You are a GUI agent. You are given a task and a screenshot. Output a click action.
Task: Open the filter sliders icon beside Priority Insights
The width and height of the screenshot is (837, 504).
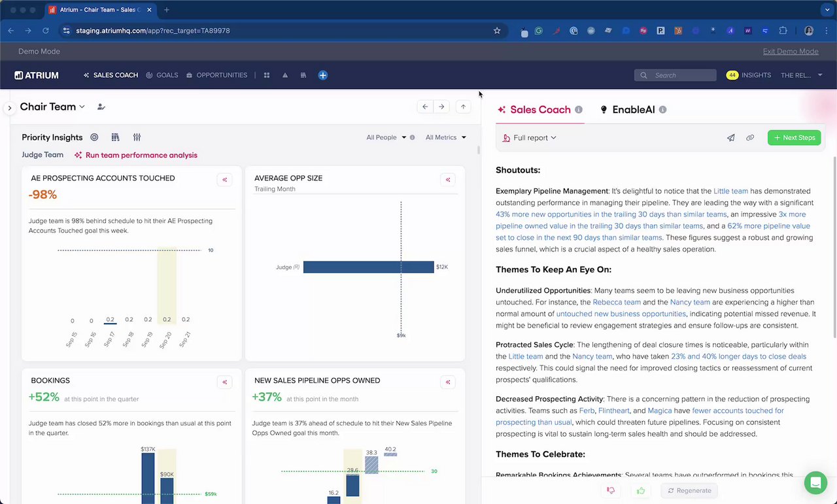click(x=137, y=137)
